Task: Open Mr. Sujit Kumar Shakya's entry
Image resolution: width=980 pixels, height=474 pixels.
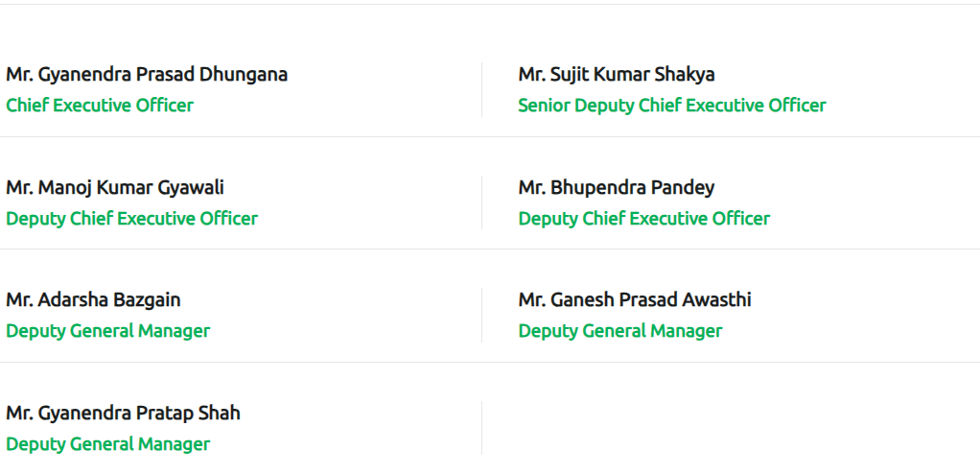Action: (617, 75)
